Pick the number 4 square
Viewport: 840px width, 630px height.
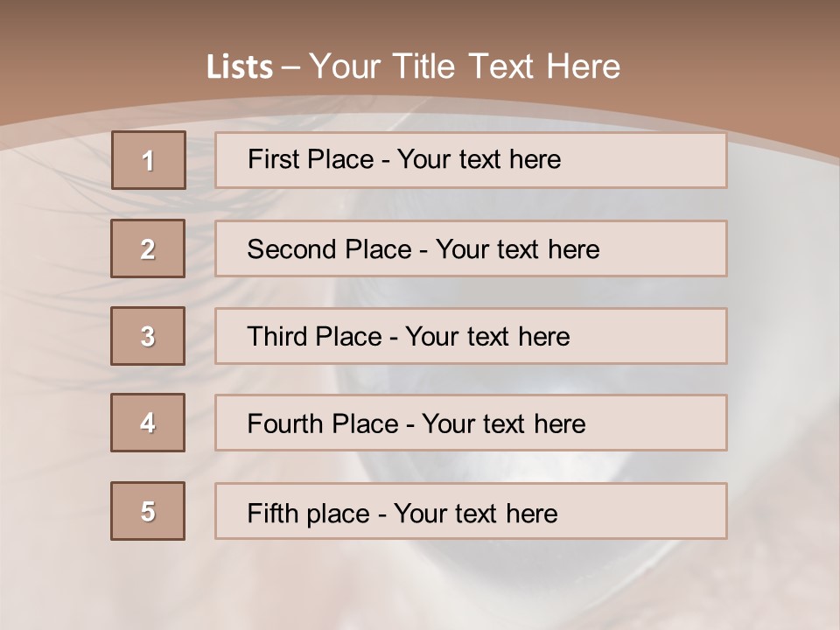(148, 423)
